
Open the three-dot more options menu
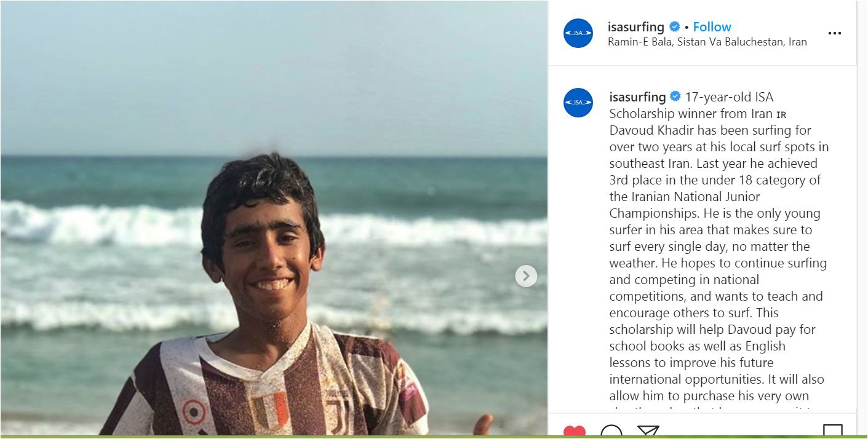click(834, 33)
